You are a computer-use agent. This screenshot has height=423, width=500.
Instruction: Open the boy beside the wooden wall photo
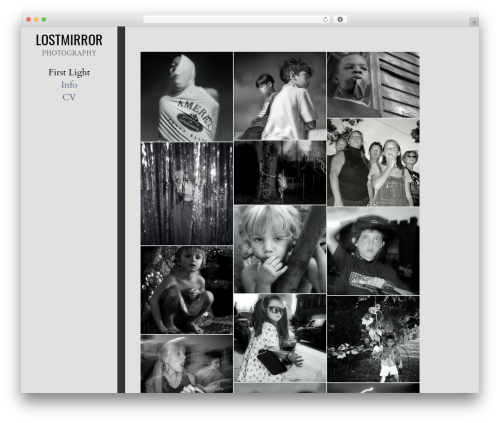tap(373, 85)
